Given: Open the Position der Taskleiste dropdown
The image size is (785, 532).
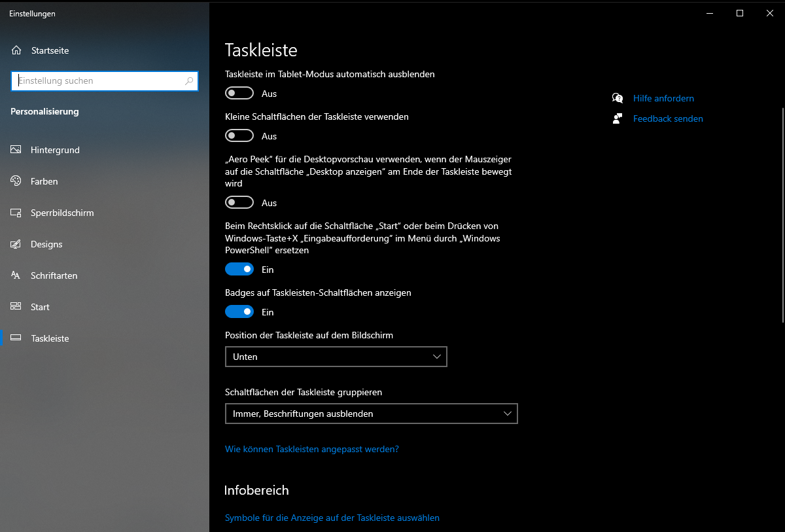Looking at the screenshot, I should coord(336,357).
